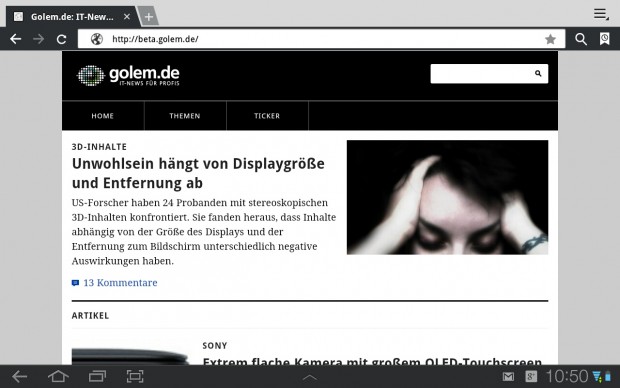Open bookmarks and history icon
The height and width of the screenshot is (388, 620).
(604, 39)
